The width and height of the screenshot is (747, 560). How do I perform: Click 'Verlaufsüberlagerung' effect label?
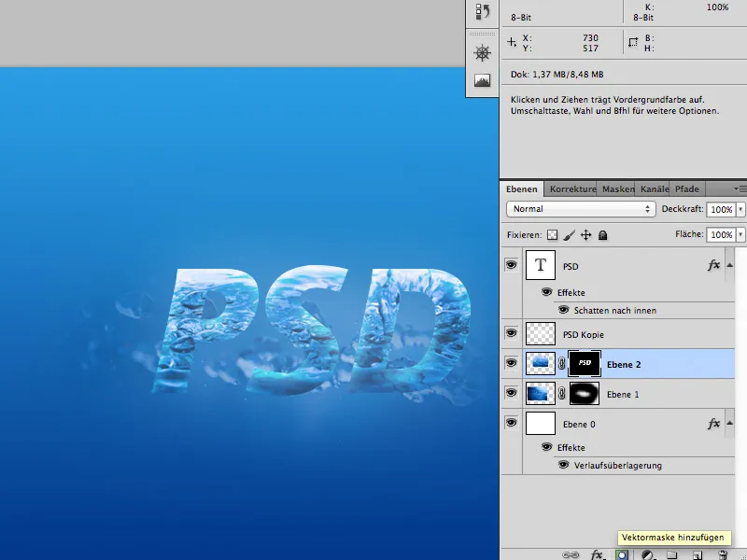tap(618, 465)
